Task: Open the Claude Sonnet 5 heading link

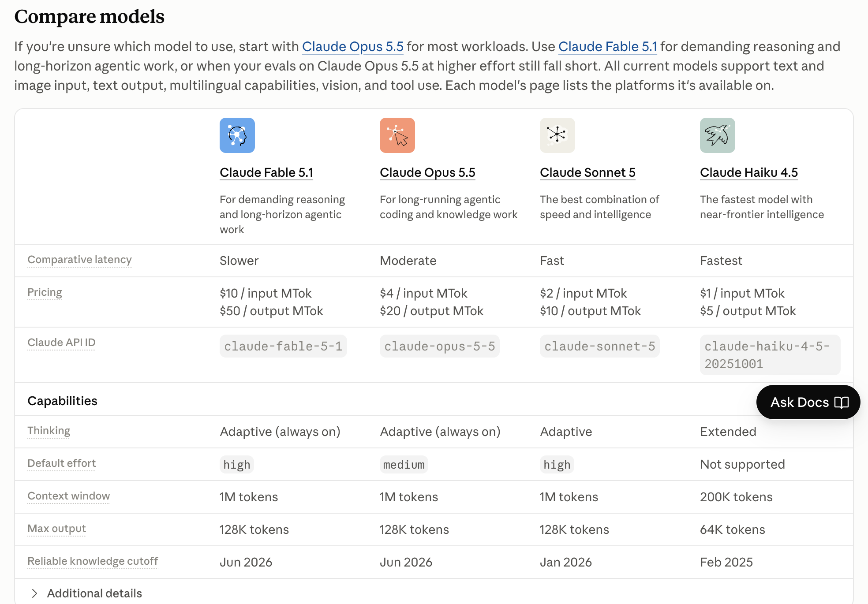Action: coord(587,172)
